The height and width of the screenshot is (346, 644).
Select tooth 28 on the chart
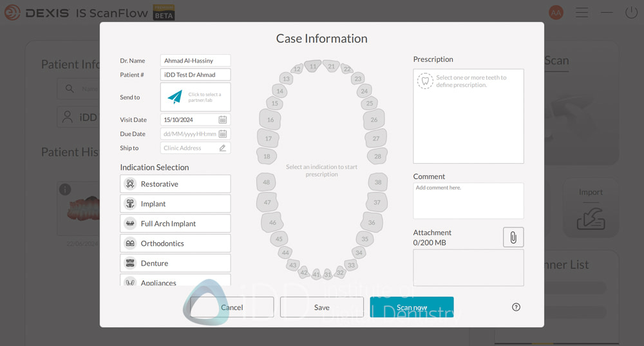click(x=377, y=156)
